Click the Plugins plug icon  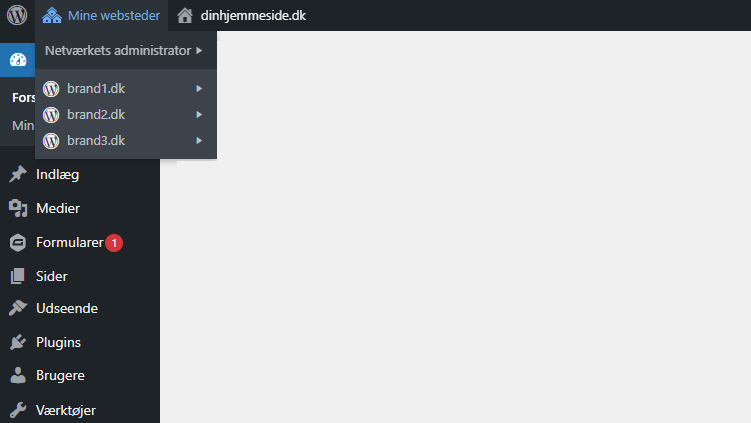coord(18,342)
